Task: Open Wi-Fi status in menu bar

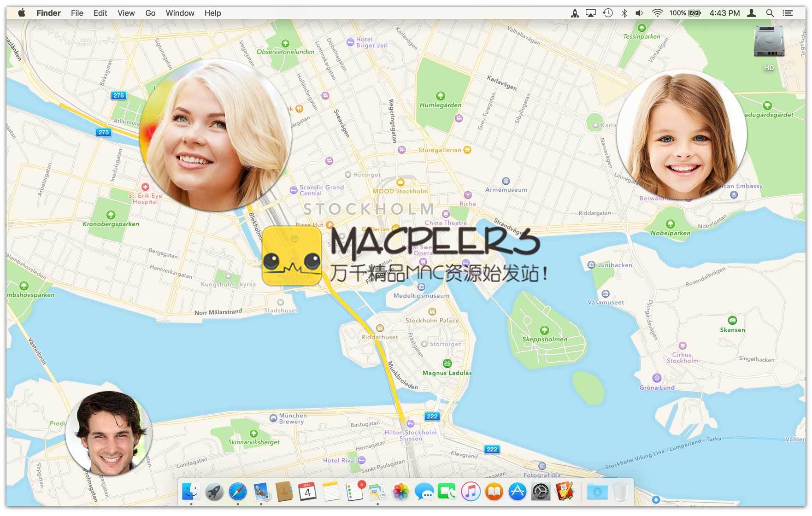Action: coord(658,13)
